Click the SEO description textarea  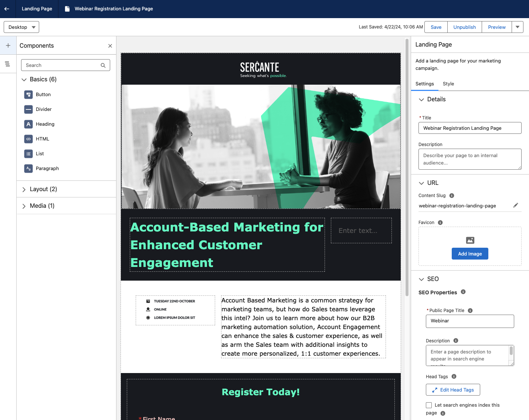470,355
